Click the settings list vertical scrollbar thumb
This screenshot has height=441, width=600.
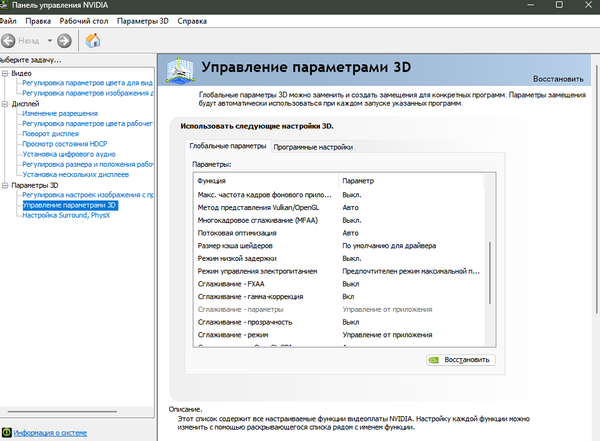click(x=490, y=273)
